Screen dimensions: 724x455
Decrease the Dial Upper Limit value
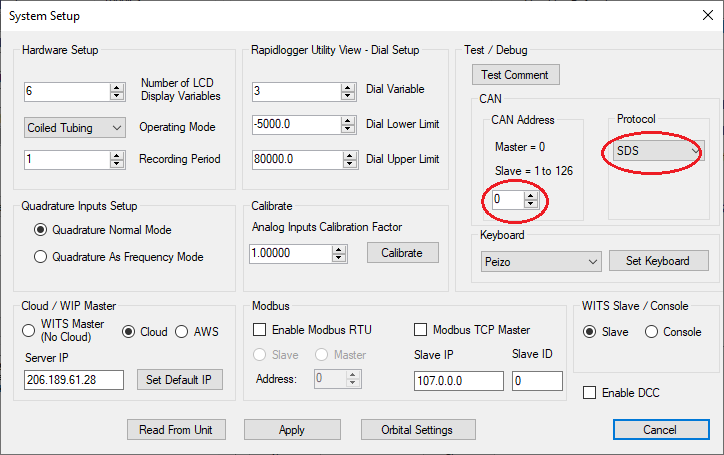tap(350, 164)
